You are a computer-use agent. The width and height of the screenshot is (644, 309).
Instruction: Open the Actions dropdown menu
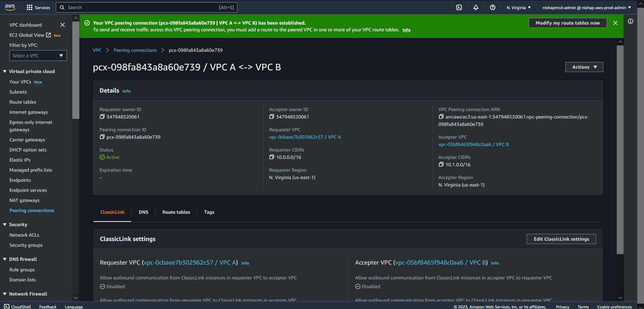[x=584, y=67]
